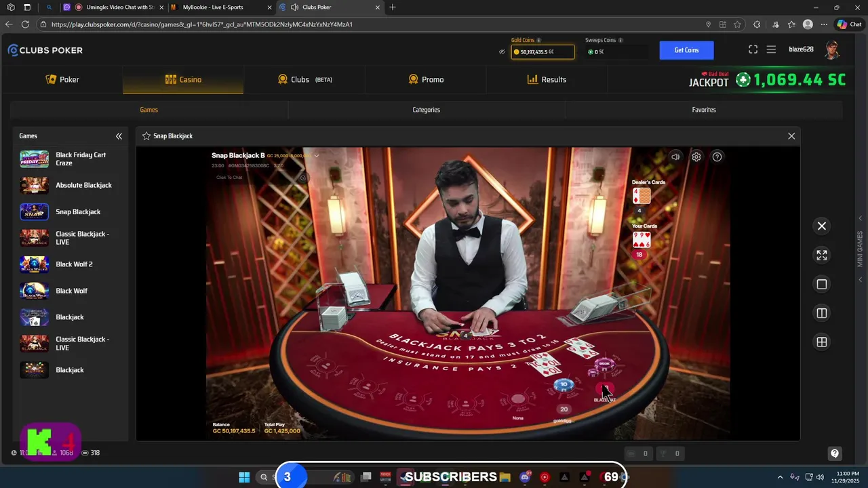Image resolution: width=868 pixels, height=488 pixels.
Task: Collapse the Games sidebar list
Action: [119, 136]
